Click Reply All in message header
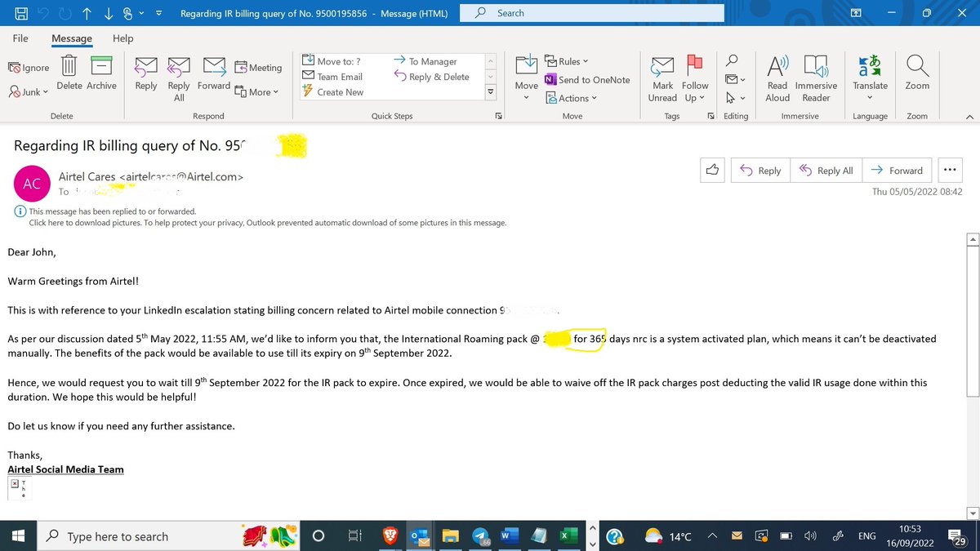 (x=826, y=171)
